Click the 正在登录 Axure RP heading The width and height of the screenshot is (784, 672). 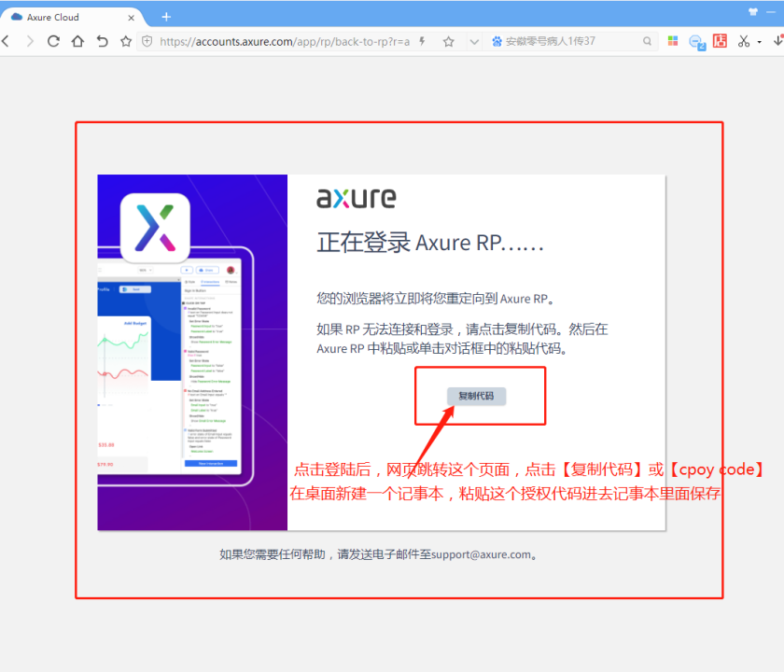pos(430,243)
